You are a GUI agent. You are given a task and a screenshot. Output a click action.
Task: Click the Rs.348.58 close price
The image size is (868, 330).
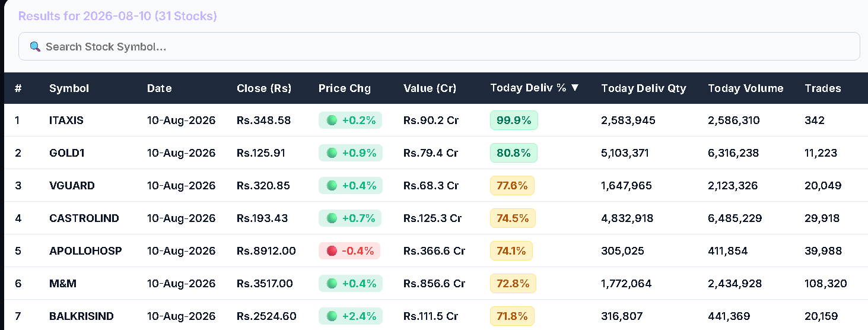(x=264, y=120)
